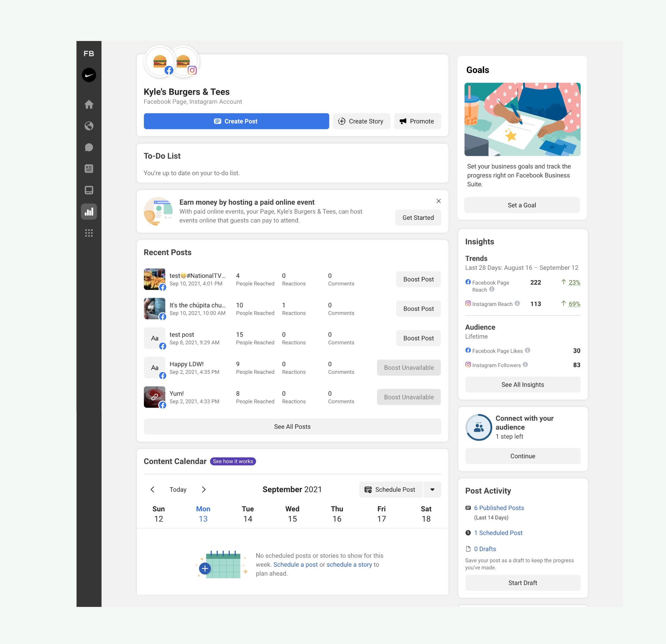666x644 pixels.
Task: Click the globe notifications sidebar icon
Action: 89,126
